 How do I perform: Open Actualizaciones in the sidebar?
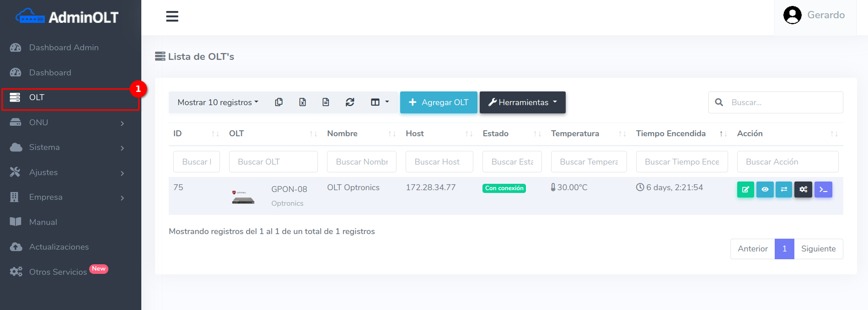tap(59, 247)
